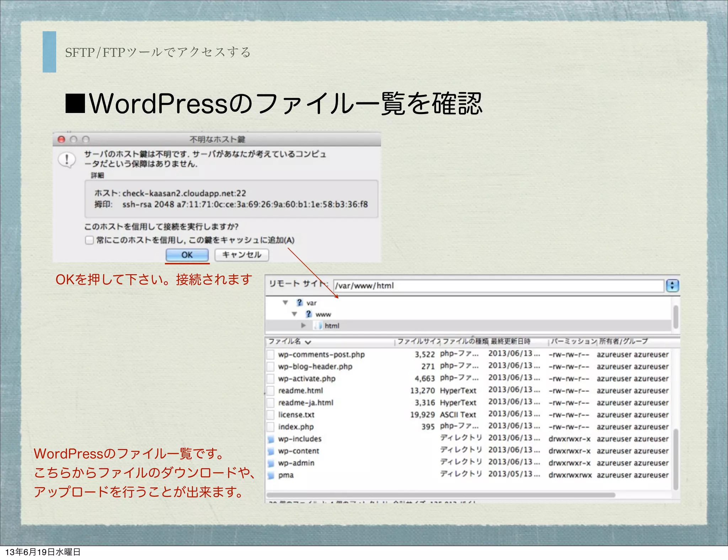The width and height of the screenshot is (728, 560).
Task: Sort by the ファイル名 column header
Action: click(330, 341)
